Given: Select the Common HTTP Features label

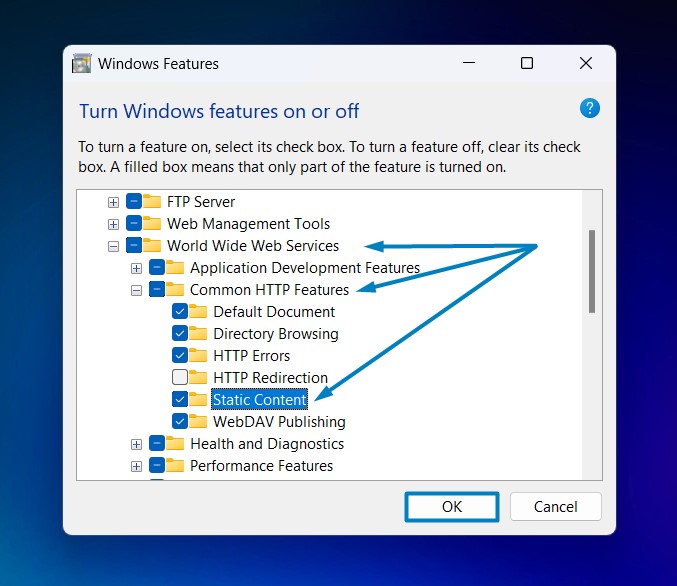Looking at the screenshot, I should tap(269, 290).
